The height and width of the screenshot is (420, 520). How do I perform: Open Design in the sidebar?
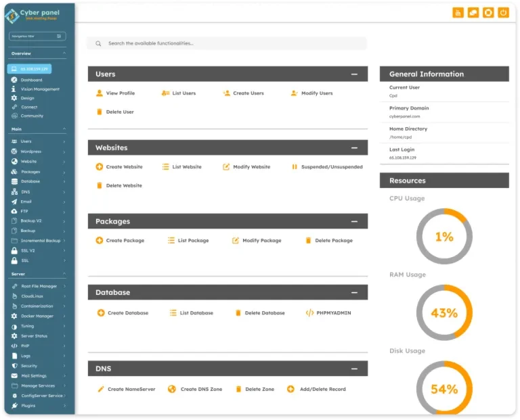click(22, 98)
